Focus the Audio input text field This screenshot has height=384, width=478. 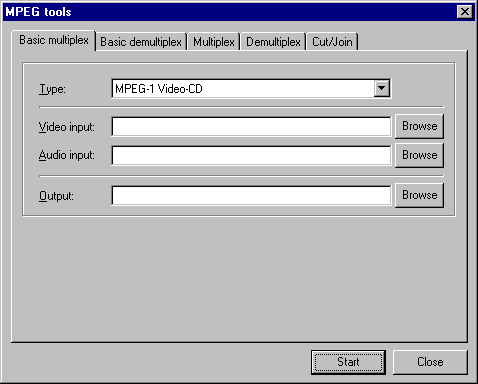(251, 155)
